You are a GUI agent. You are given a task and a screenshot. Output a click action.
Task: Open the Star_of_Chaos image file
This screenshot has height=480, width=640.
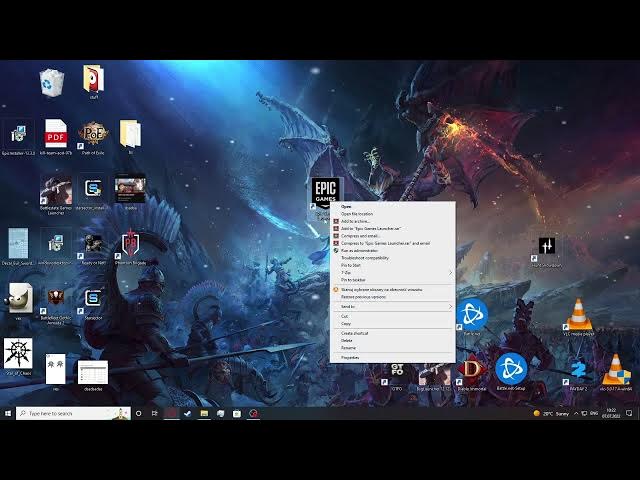click(18, 353)
